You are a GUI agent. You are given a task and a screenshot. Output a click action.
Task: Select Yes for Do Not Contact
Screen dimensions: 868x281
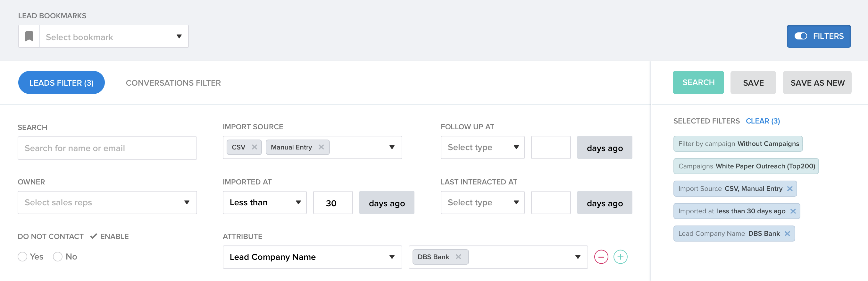pyautogui.click(x=22, y=257)
